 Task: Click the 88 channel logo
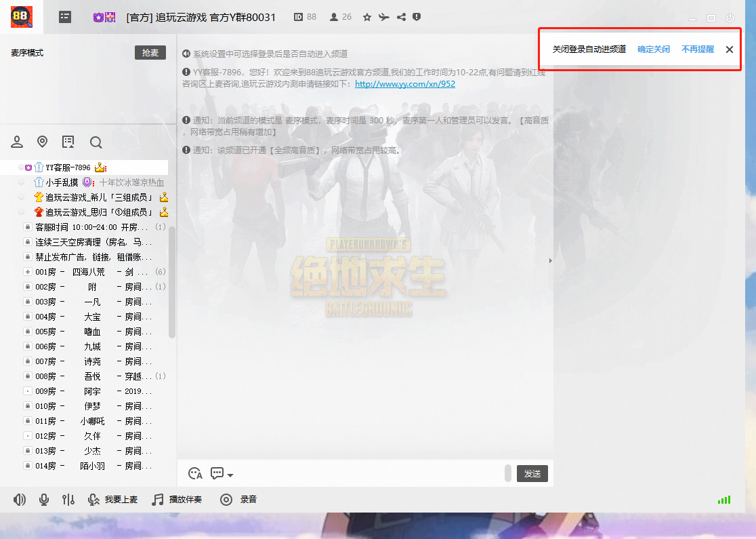[x=21, y=17]
